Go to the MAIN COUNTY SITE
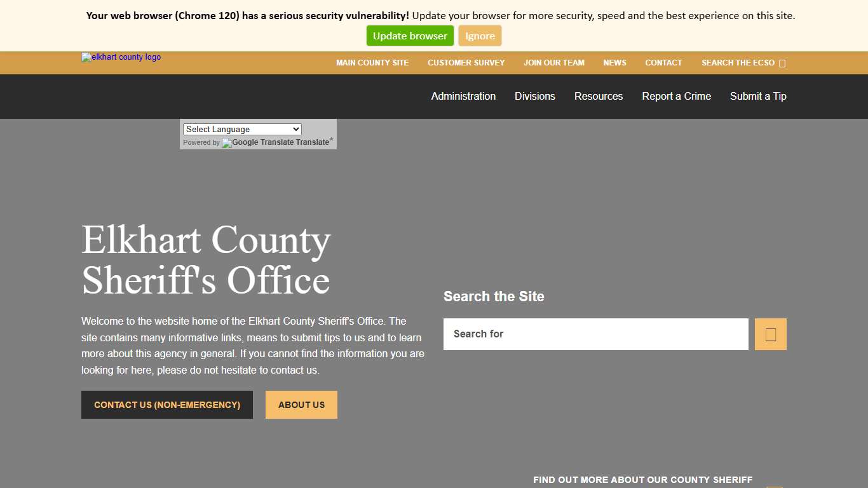The width and height of the screenshot is (868, 488). (372, 63)
